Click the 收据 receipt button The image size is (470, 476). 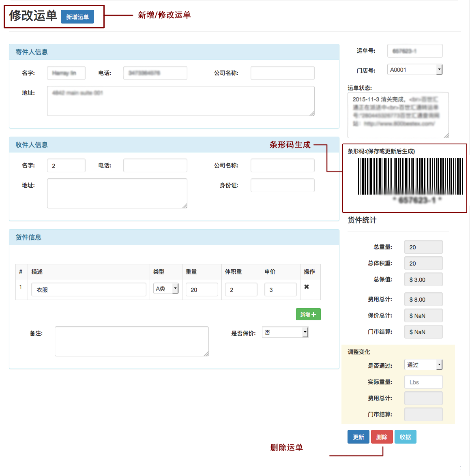click(405, 437)
